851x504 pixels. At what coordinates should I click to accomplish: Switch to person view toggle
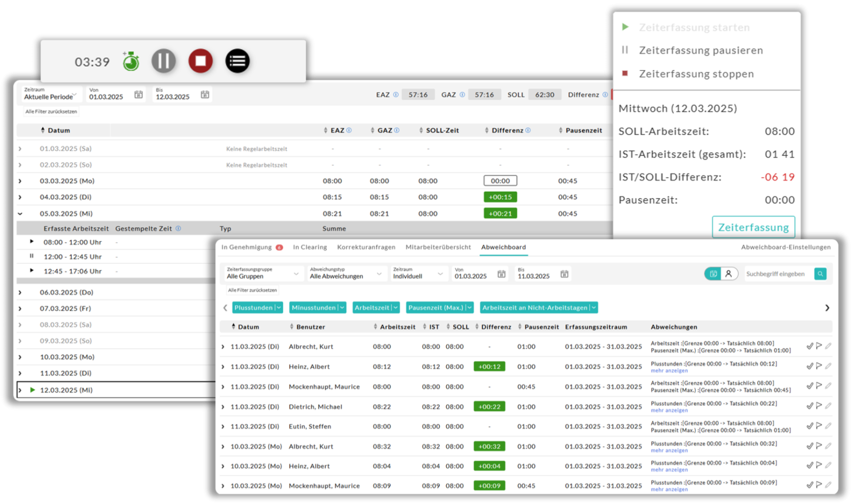729,273
